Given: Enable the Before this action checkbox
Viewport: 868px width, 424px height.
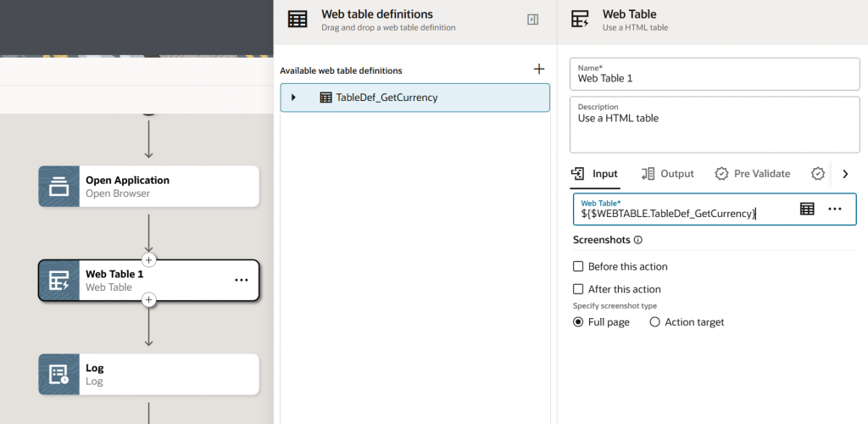Looking at the screenshot, I should click(x=578, y=266).
